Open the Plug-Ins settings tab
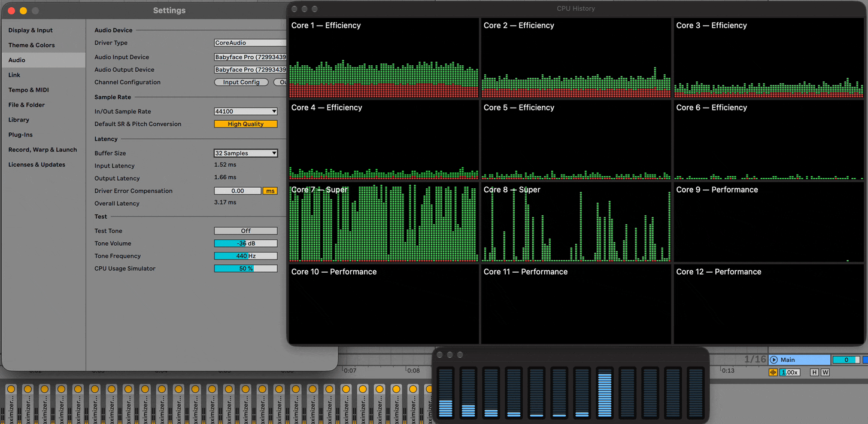 pos(43,135)
